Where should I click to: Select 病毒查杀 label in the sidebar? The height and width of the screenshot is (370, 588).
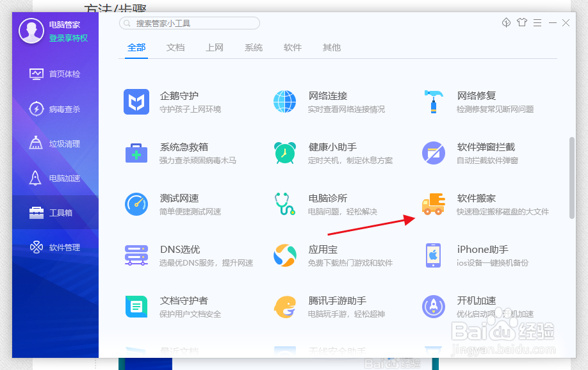65,109
